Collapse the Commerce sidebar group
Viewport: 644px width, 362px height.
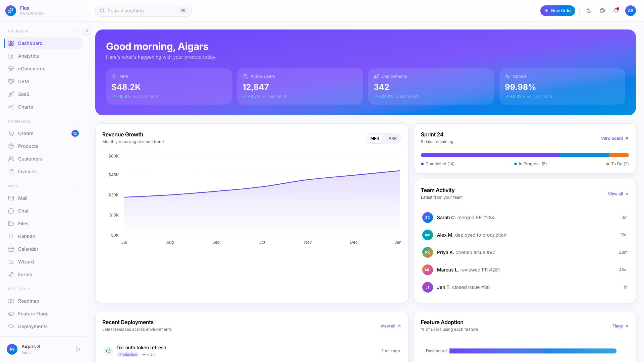pos(77,121)
